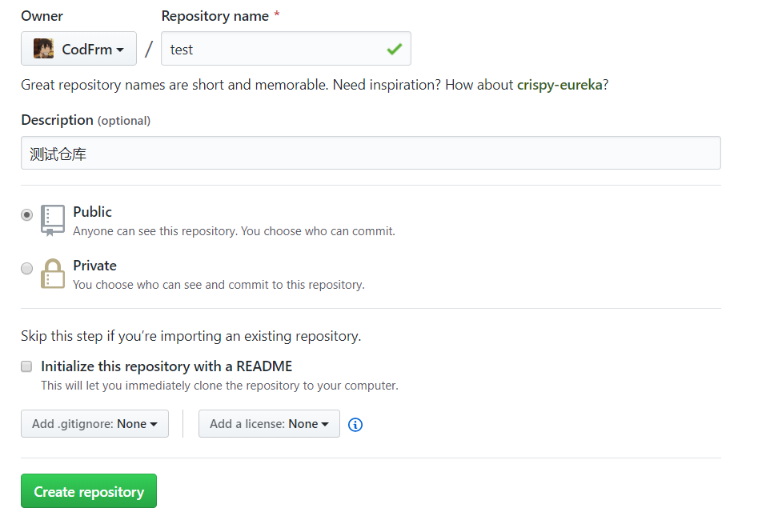Click the CodFrm owner avatar image
The width and height of the screenshot is (766, 532).
43,49
